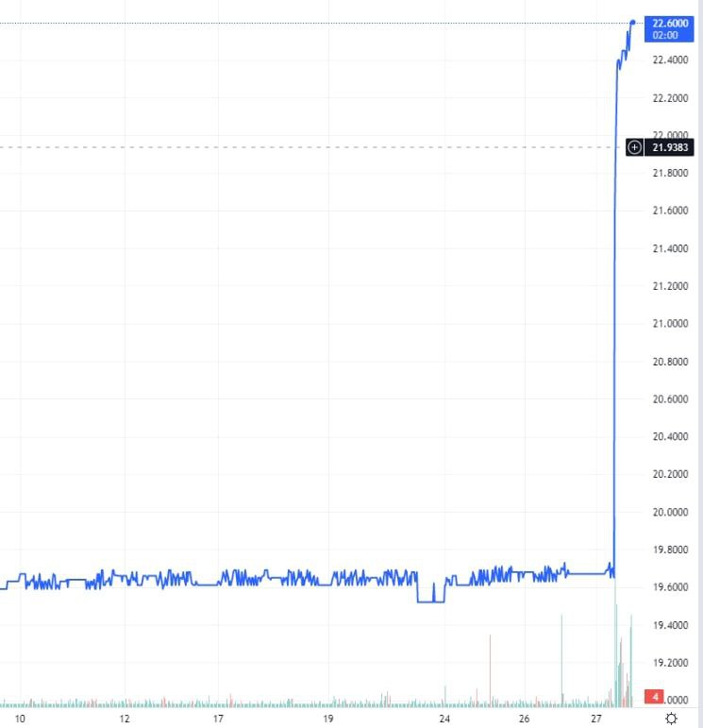Click the 10 date label on time axis

point(21,719)
